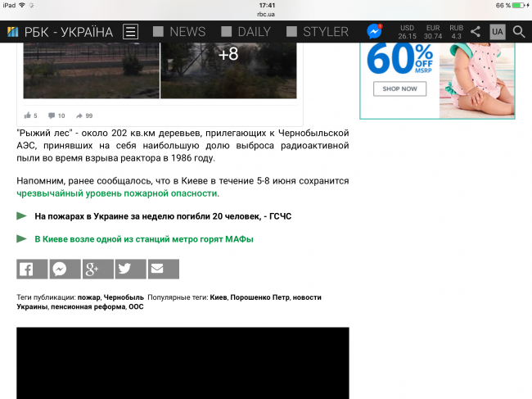
Task: Open the STYLER section tab
Action: point(318,32)
